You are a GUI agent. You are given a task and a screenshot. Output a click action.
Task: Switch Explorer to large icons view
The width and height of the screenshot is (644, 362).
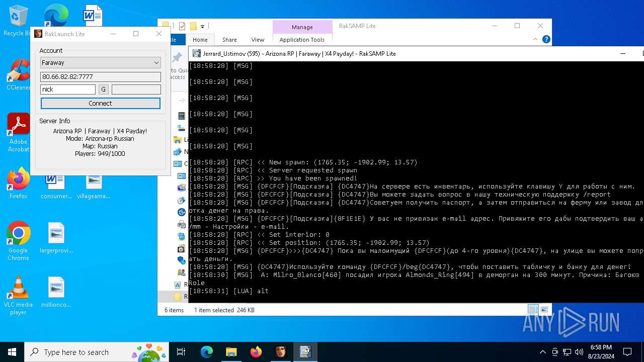(x=544, y=310)
